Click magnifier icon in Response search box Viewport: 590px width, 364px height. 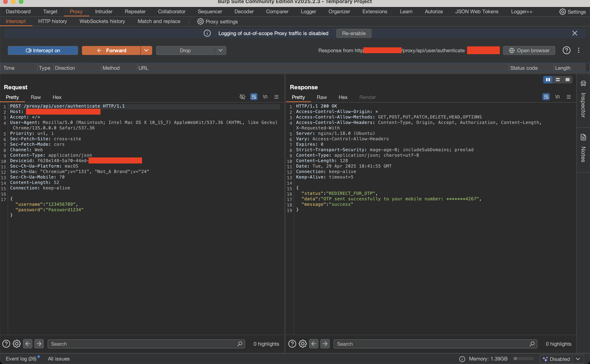pos(532,344)
